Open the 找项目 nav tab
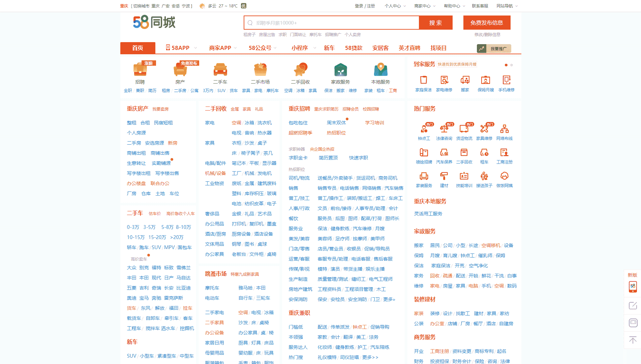641x364 pixels. [438, 48]
